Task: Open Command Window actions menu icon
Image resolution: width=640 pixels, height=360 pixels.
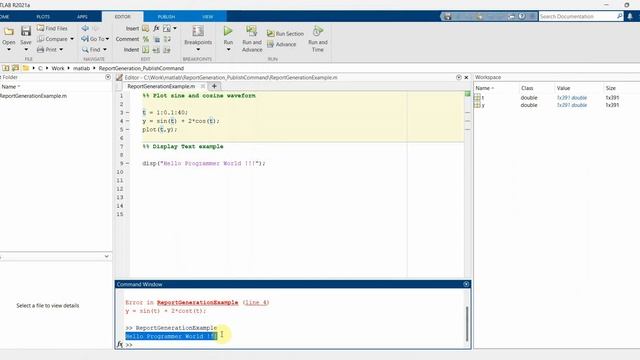Action: pyautogui.click(x=466, y=284)
